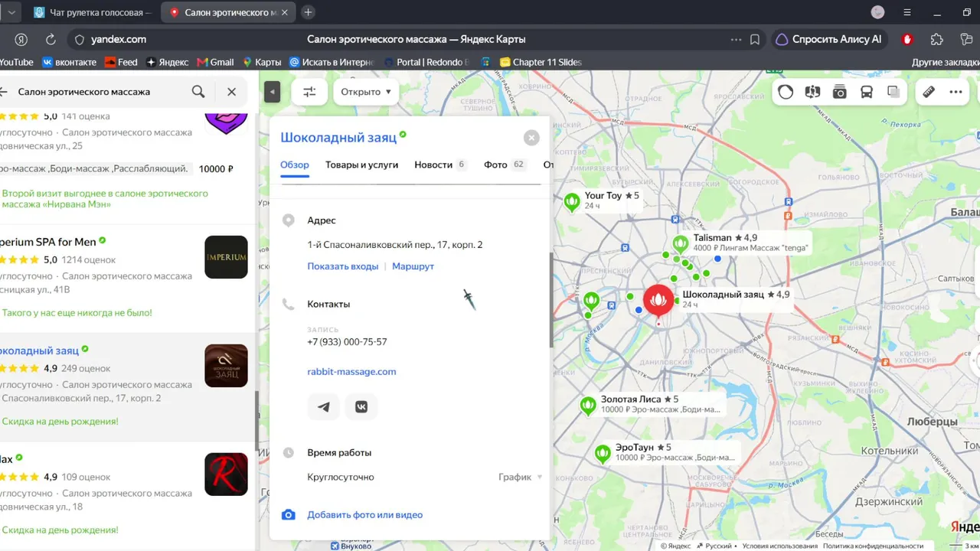Activate the ruler distance tool
The height and width of the screenshot is (551, 980).
(x=929, y=92)
